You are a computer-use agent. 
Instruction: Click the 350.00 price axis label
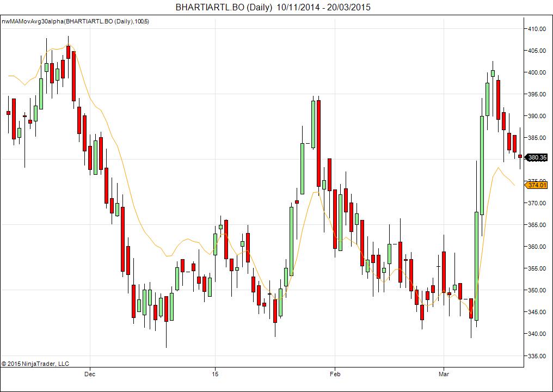537,290
